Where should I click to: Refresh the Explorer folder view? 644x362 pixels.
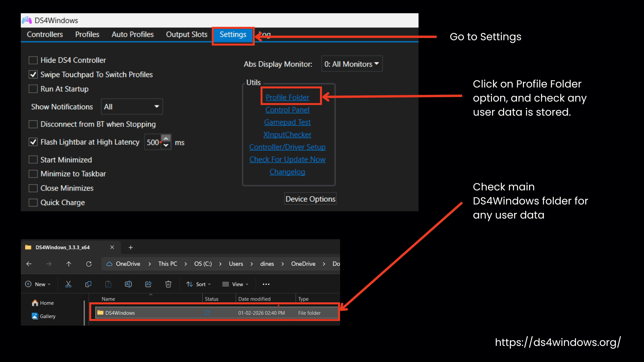(x=89, y=264)
